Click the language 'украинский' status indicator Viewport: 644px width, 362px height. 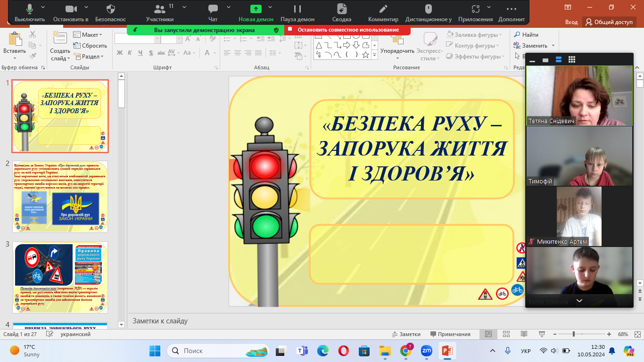[75, 334]
